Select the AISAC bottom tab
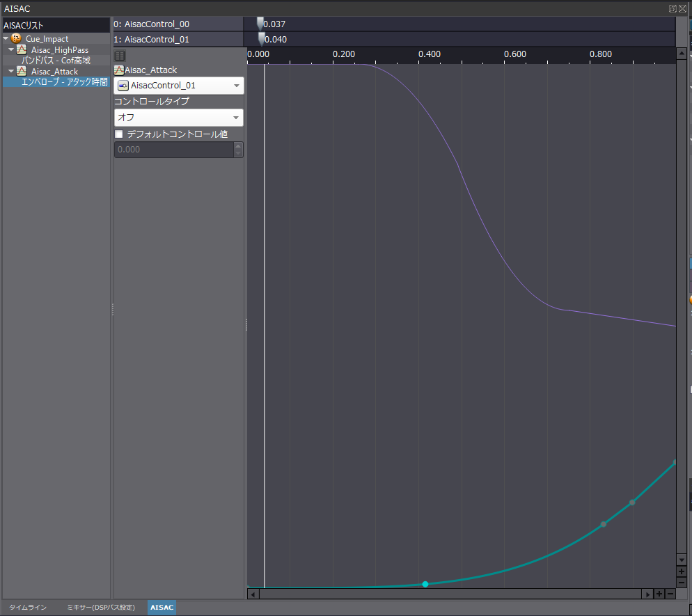Viewport: 692px width, 616px height. point(162,607)
